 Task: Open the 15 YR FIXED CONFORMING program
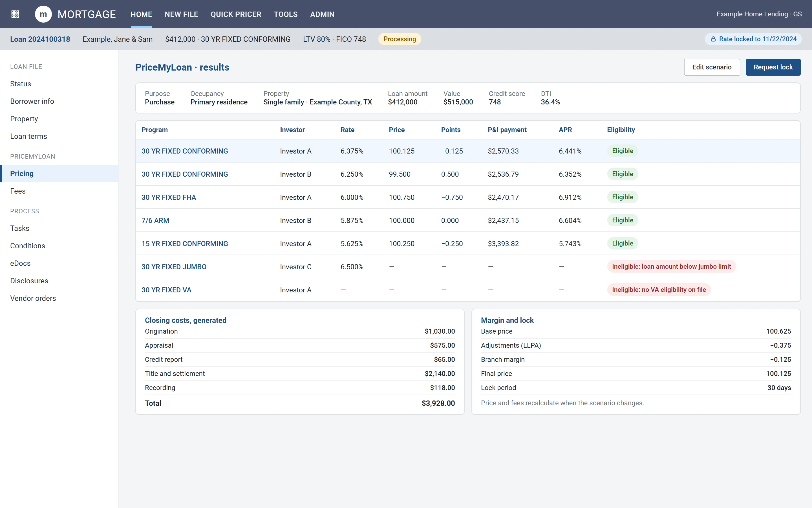[x=185, y=244]
